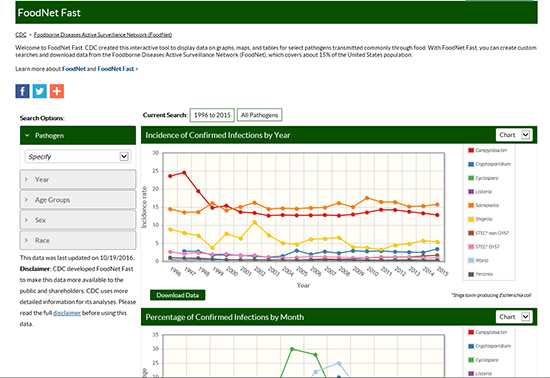Click the Salmonella 2010 peak data point
550x378 pixels.
click(x=367, y=198)
